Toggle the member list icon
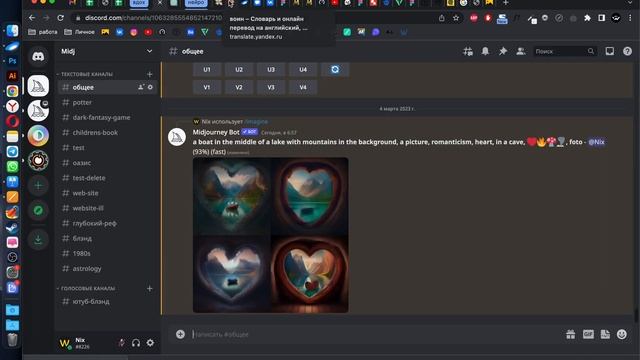The height and width of the screenshot is (360, 640). [x=521, y=51]
